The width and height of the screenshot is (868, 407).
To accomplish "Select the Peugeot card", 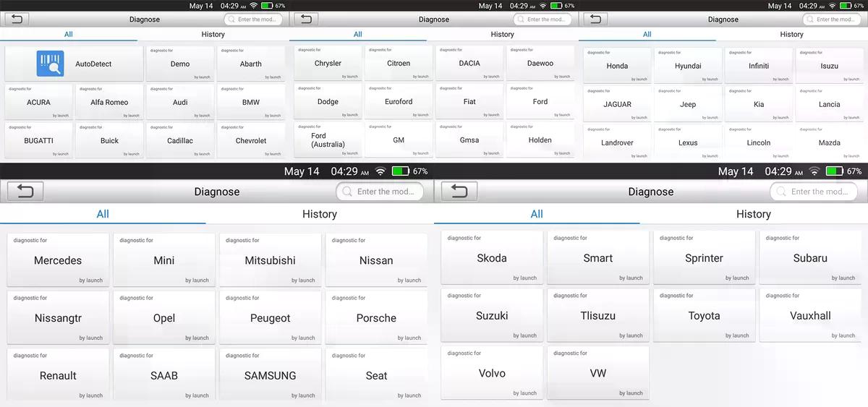I will [271, 317].
